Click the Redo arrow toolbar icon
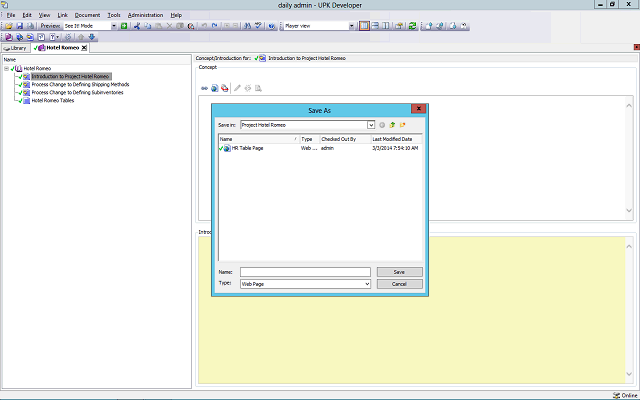Screen dimensions: 640x400 click(x=214, y=26)
